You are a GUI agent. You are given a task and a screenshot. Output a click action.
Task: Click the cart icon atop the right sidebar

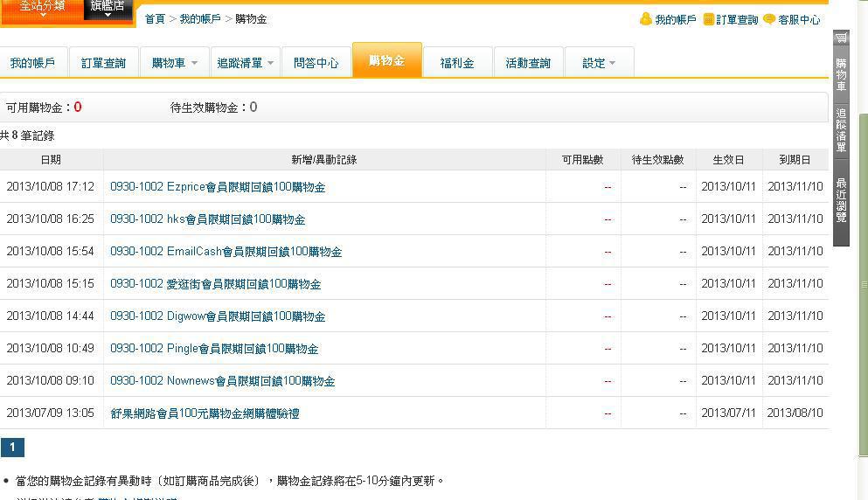(841, 38)
